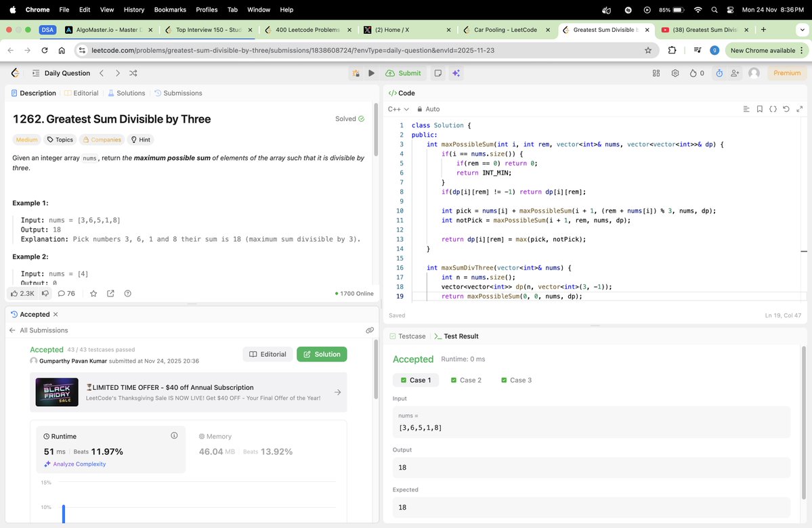Toggle Case 1 test case selection
Viewport: 812px width, 528px height.
[416, 380]
